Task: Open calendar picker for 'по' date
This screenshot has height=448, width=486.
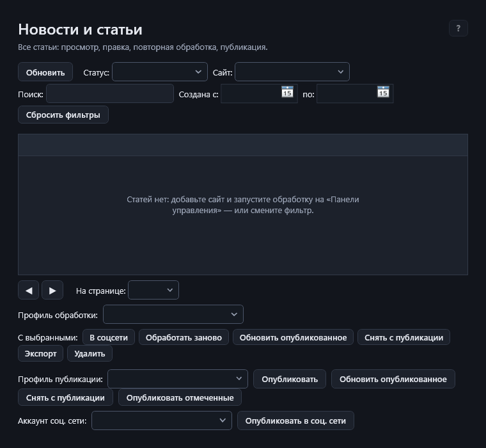Action: [383, 92]
